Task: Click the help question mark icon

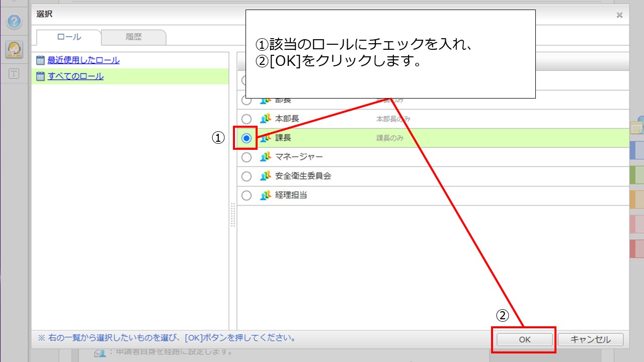Action: pos(15,22)
